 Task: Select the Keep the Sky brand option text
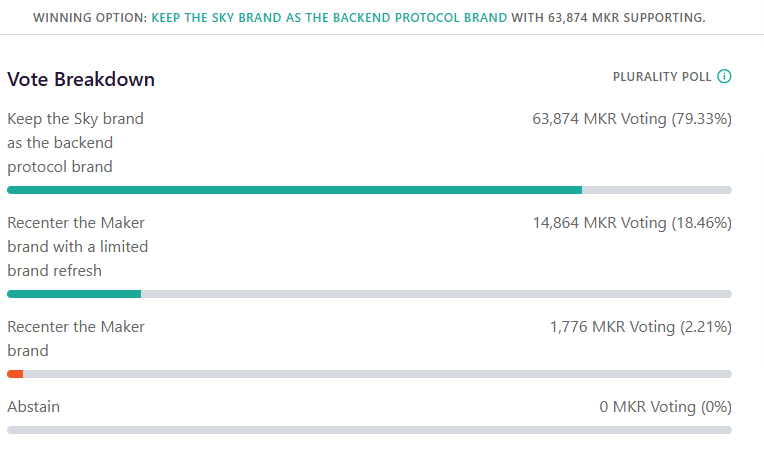75,142
